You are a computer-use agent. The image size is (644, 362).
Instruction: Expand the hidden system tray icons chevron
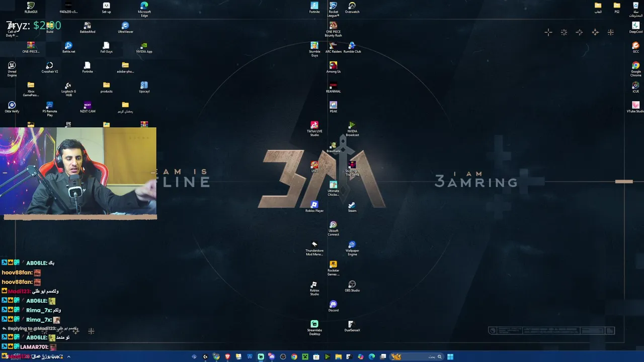(x=68, y=357)
